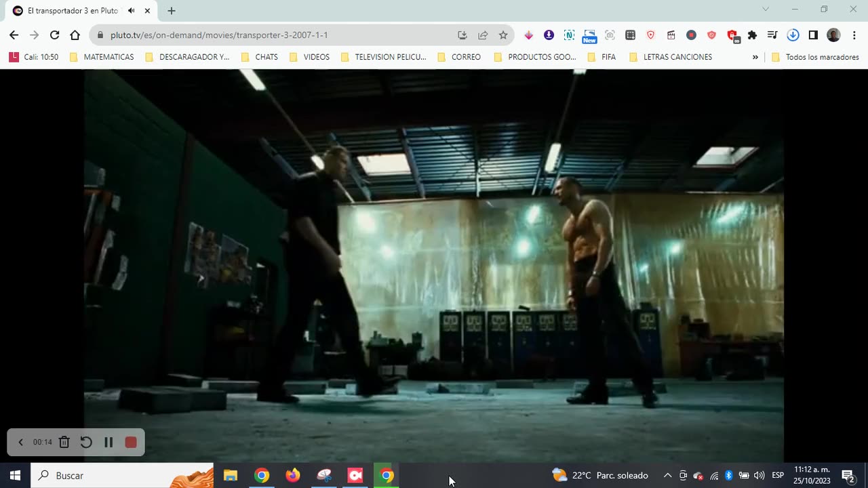
Task: Mute tab audio via speaker icon
Action: 131,11
